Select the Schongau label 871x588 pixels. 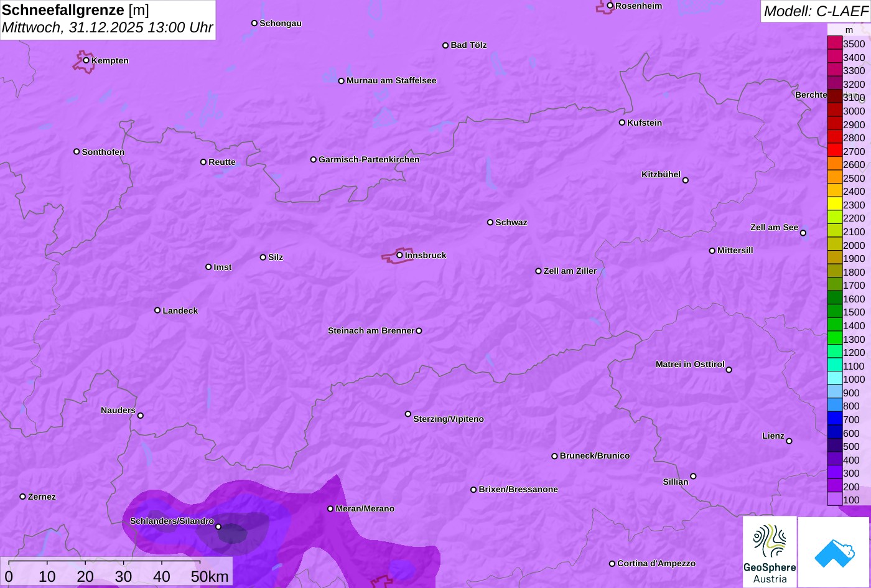pos(281,24)
